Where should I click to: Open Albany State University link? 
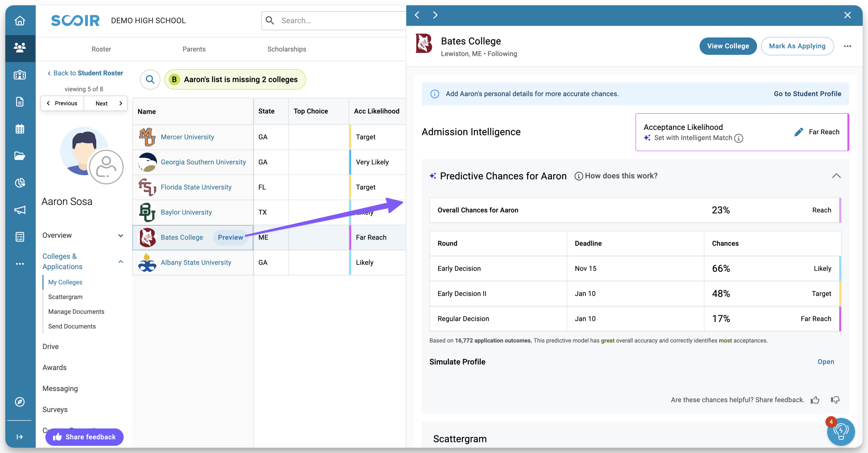point(196,263)
